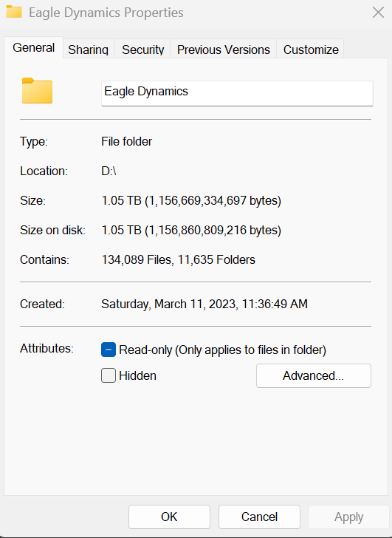Viewport: 392px width, 538px height.
Task: Go to the Previous Versions tab
Action: 224,50
